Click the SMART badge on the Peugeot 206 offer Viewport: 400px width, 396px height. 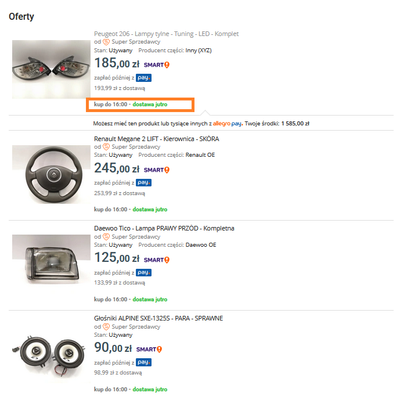tap(156, 65)
